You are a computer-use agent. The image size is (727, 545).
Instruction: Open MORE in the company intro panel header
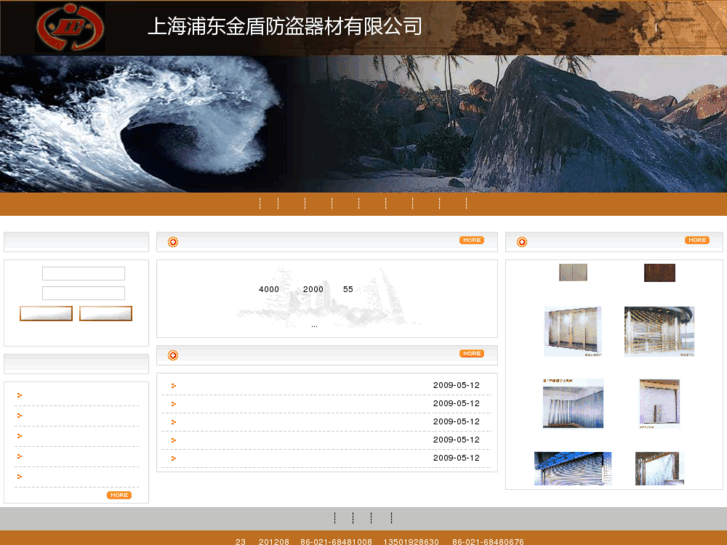click(472, 240)
